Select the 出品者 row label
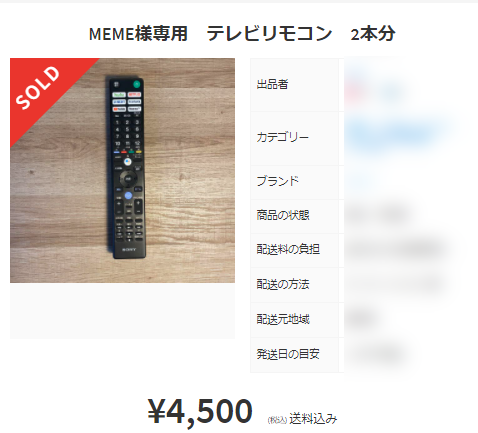 (272, 84)
